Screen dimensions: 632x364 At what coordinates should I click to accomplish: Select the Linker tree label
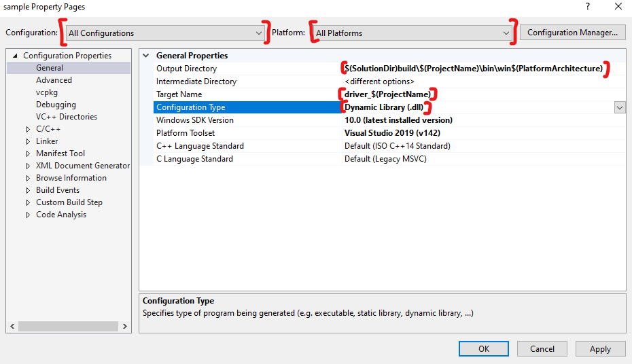point(47,141)
